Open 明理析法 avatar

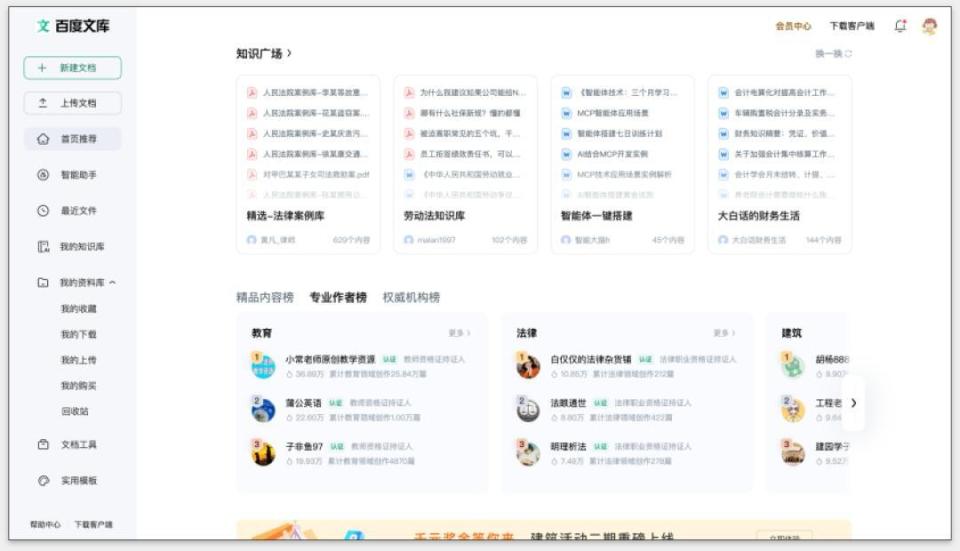click(x=528, y=453)
